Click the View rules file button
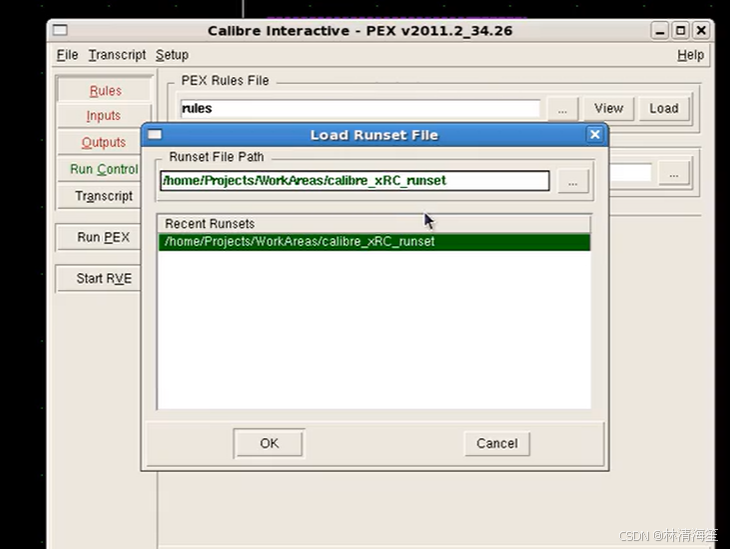 pyautogui.click(x=608, y=108)
